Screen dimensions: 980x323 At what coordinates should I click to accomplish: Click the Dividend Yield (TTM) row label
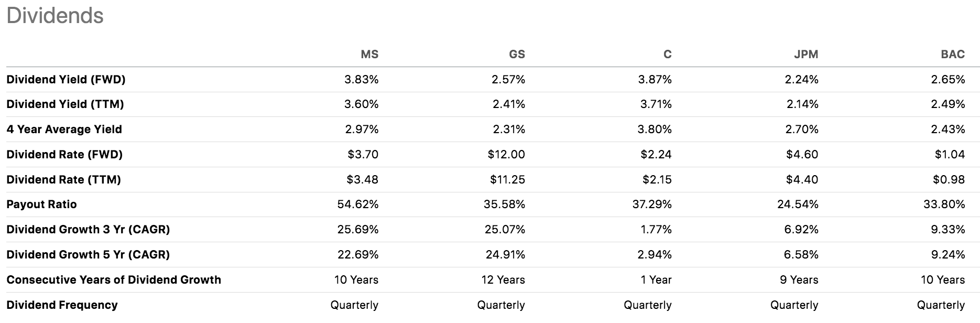click(x=65, y=104)
